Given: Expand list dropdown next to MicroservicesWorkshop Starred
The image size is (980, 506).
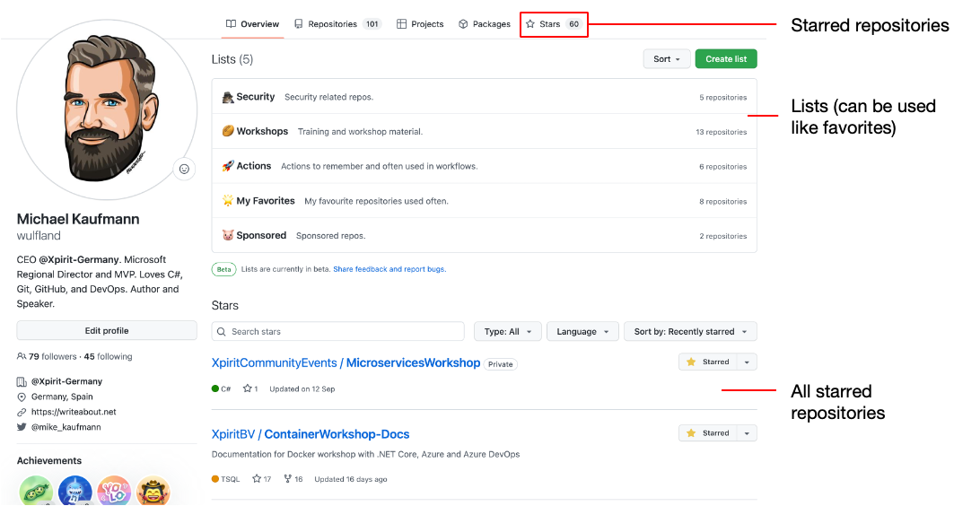Looking at the screenshot, I should (747, 362).
